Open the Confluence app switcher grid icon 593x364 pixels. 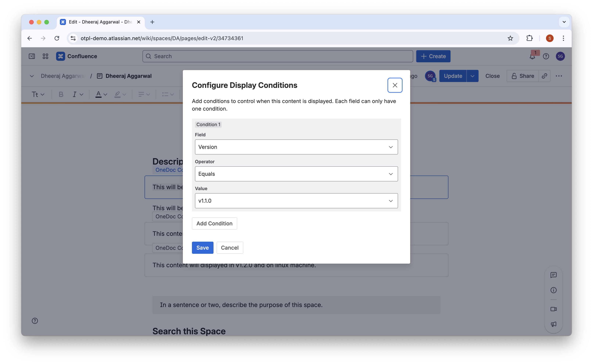coord(45,56)
